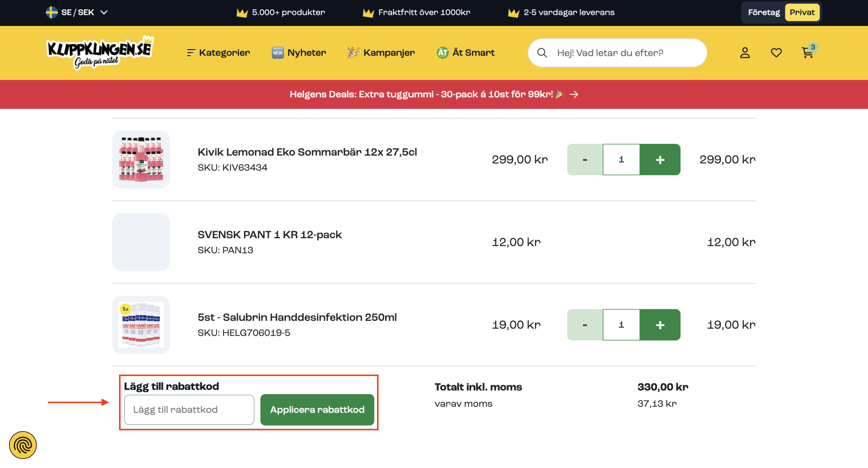Click the search magnifier icon
868x468 pixels.
coord(542,53)
